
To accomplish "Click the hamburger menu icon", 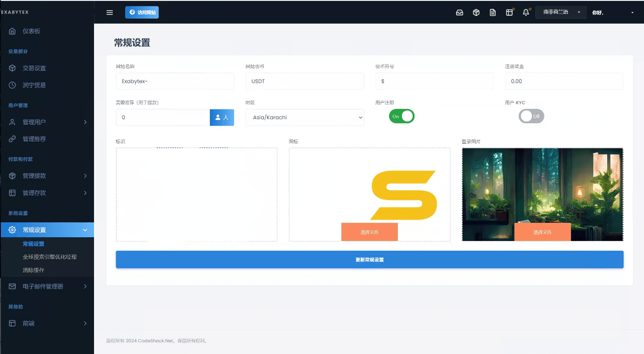I will pos(110,13).
